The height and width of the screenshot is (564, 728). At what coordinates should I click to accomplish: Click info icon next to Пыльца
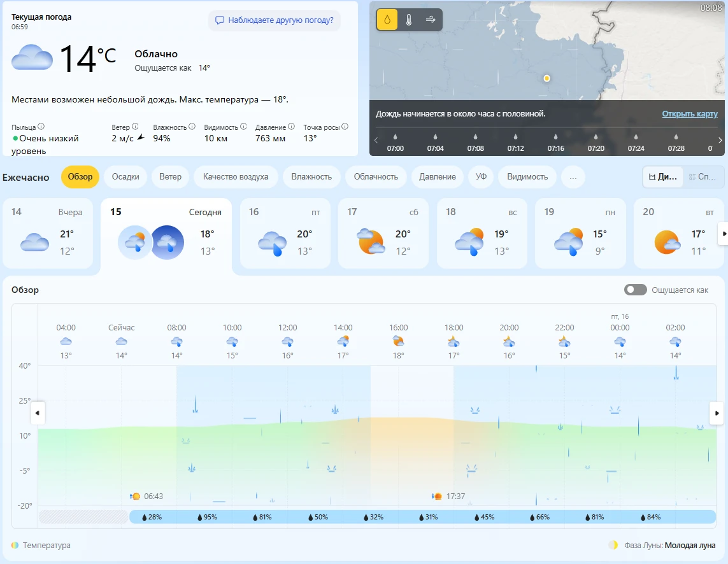click(x=41, y=126)
